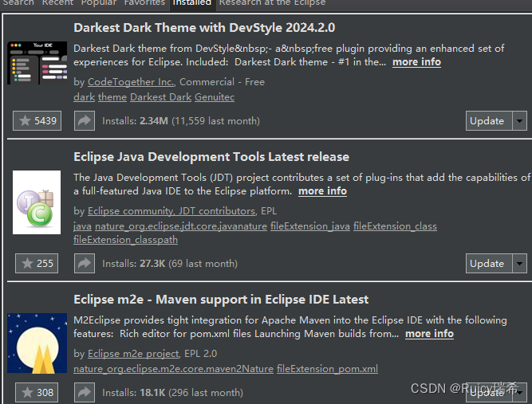Star the Eclipse Java Development Tools (255)
The image size is (532, 404).
coord(37,263)
